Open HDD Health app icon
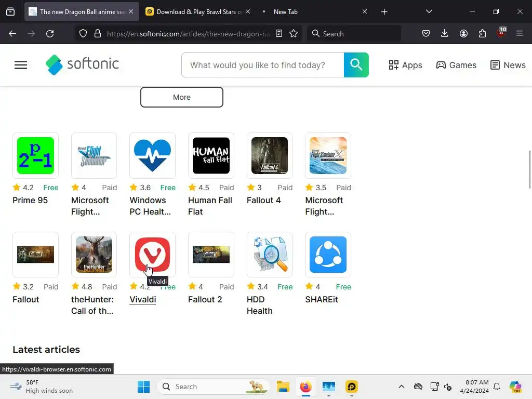 click(x=270, y=255)
